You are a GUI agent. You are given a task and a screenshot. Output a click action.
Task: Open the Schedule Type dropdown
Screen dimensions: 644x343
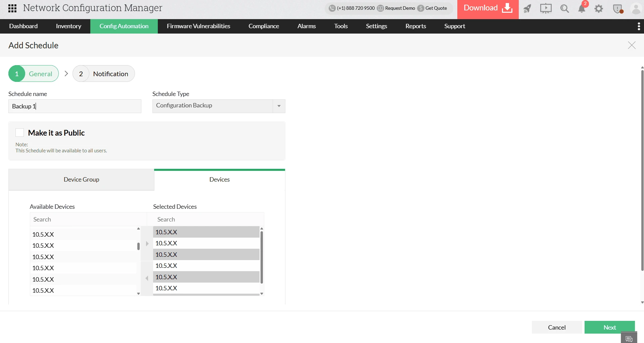click(x=279, y=106)
